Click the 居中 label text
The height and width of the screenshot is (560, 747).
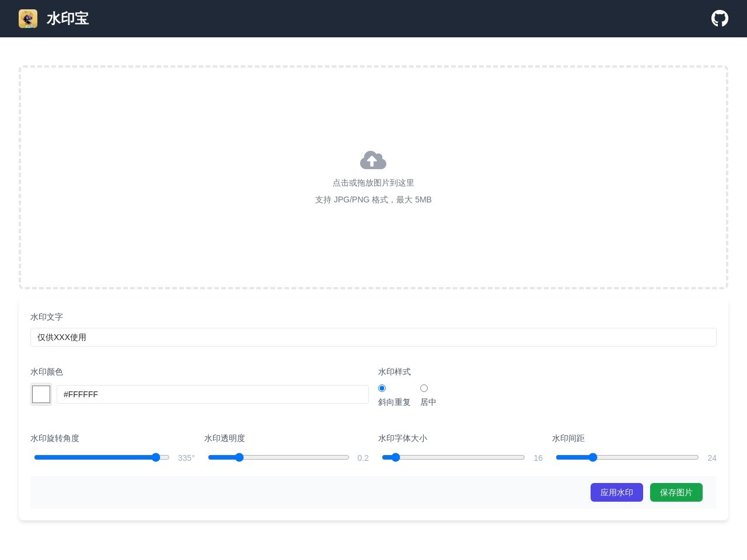point(428,402)
